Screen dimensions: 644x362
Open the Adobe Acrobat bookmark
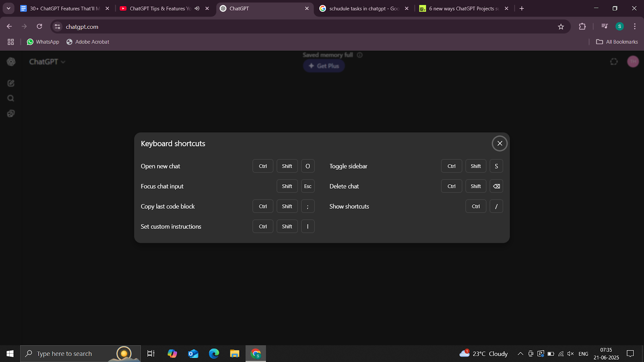(88, 42)
